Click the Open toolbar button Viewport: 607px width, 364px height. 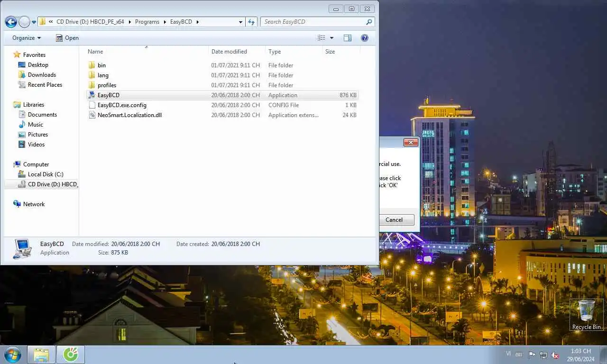pyautogui.click(x=67, y=38)
